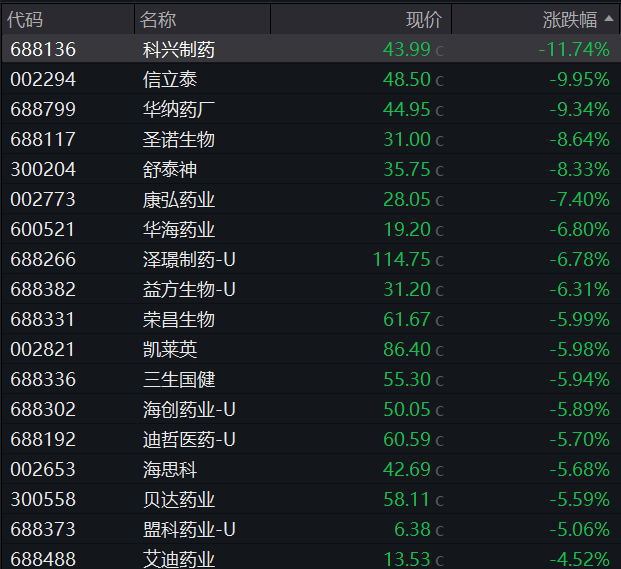The height and width of the screenshot is (569, 621).
Task: Select stock code 688136
Action: [43, 49]
